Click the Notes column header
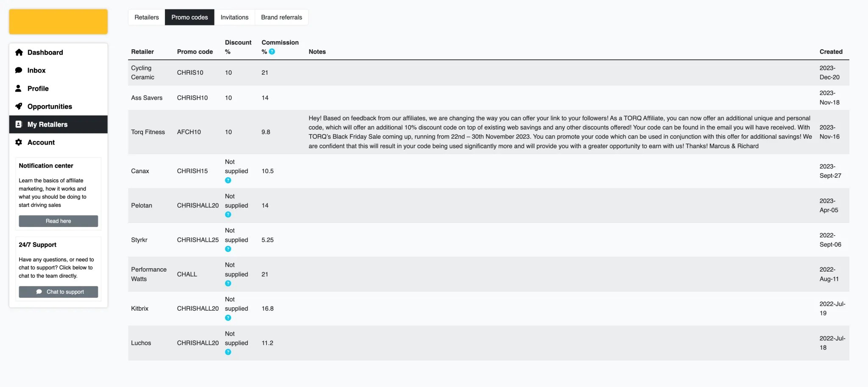The image size is (868, 387). pos(317,52)
